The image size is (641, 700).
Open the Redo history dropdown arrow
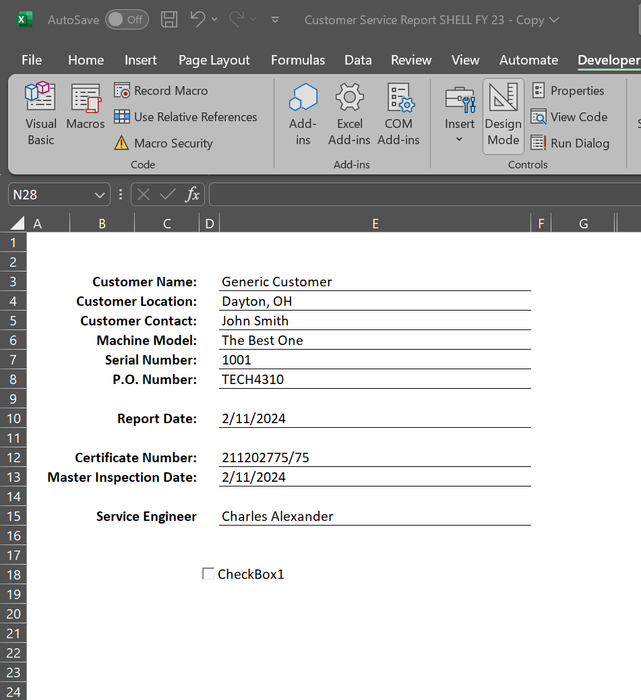point(253,20)
